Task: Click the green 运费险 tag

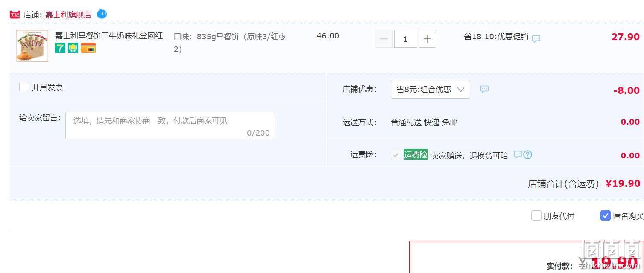Action: point(416,155)
